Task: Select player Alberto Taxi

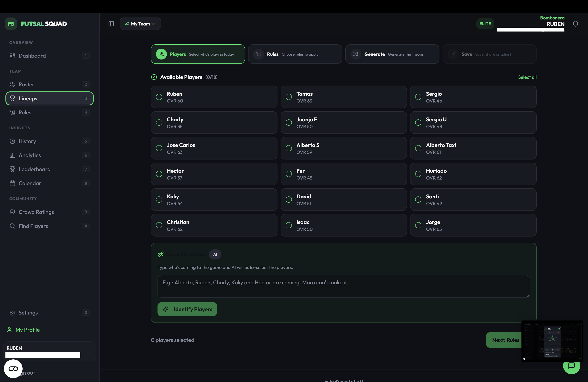Action: click(473, 148)
